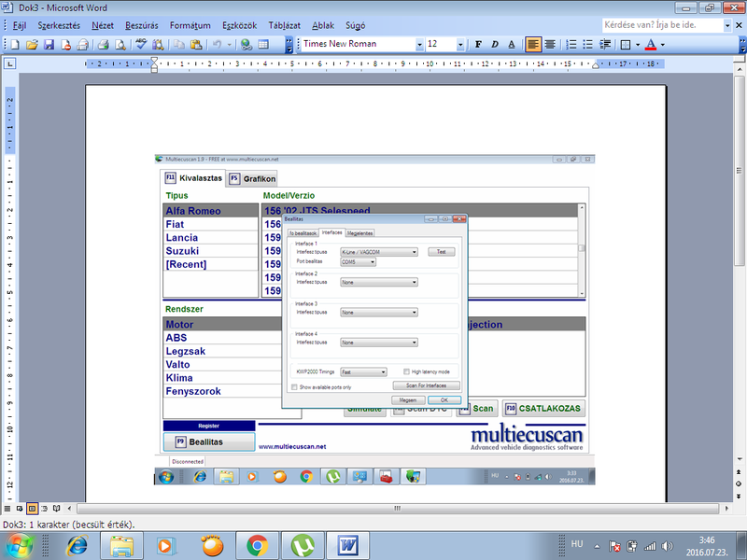Apply a numbered list

(x=571, y=45)
